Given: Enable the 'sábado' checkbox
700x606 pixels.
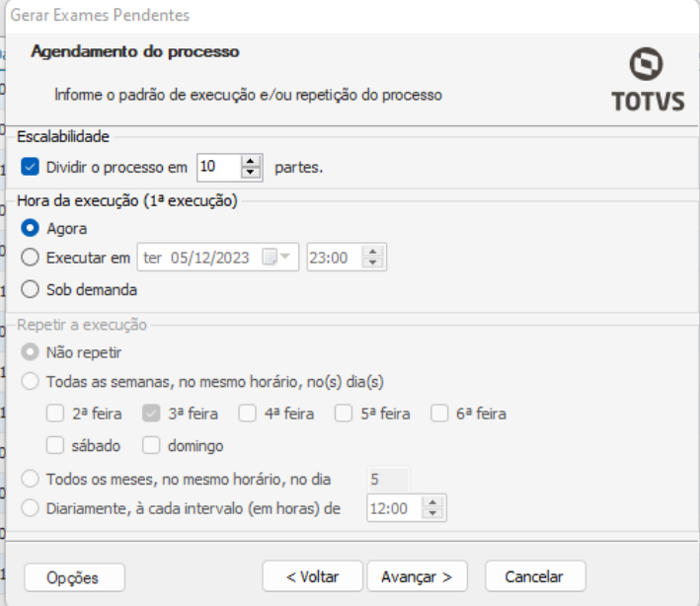Looking at the screenshot, I should tap(55, 445).
